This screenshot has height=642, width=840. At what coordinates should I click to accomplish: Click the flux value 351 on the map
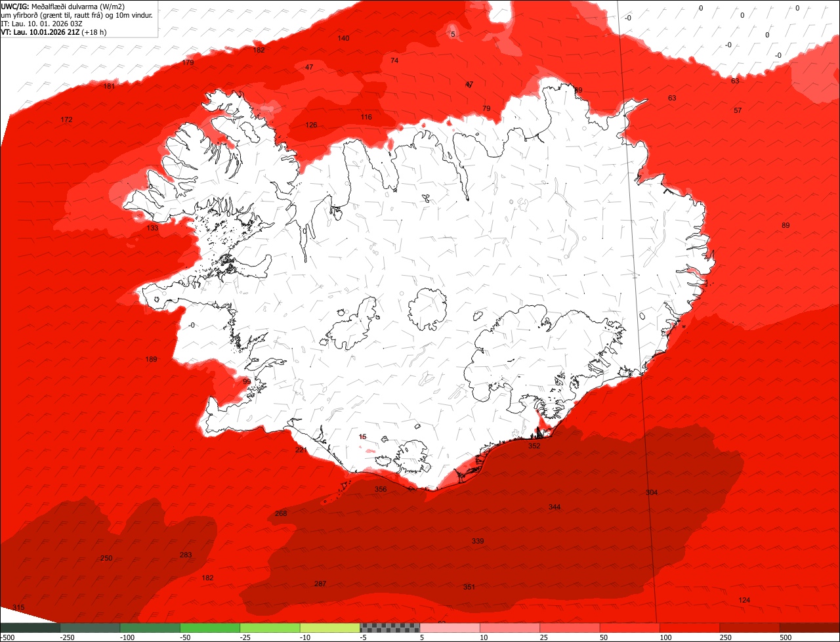tap(469, 587)
